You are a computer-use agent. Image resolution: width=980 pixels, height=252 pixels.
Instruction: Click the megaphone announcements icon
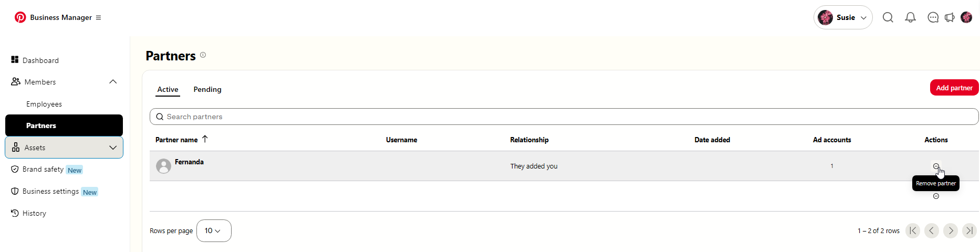point(950,17)
